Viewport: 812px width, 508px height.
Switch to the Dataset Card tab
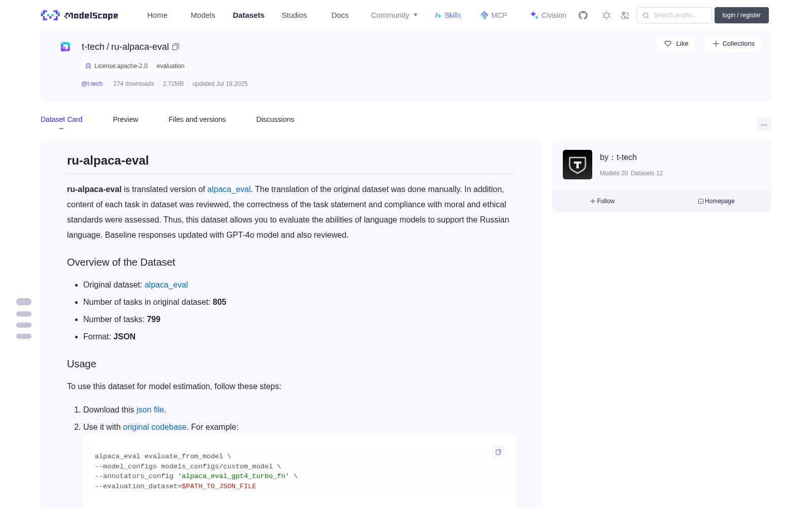pos(61,119)
